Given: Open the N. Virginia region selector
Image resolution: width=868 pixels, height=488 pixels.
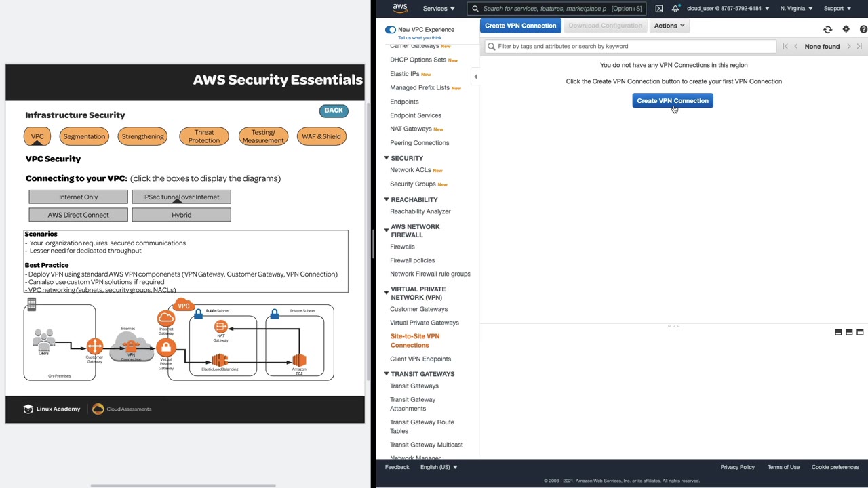Looking at the screenshot, I should click(x=796, y=9).
